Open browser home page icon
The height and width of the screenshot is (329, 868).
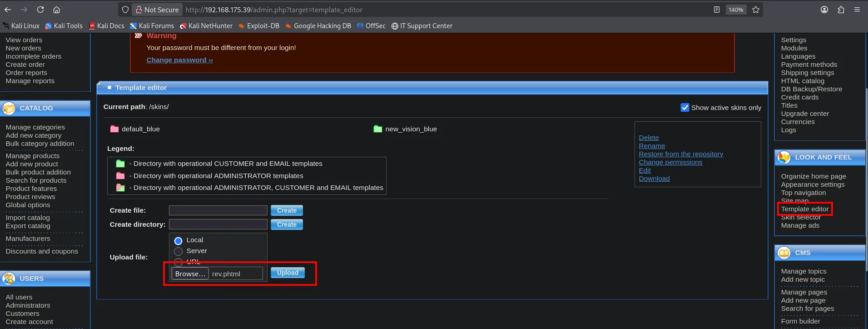click(x=56, y=10)
